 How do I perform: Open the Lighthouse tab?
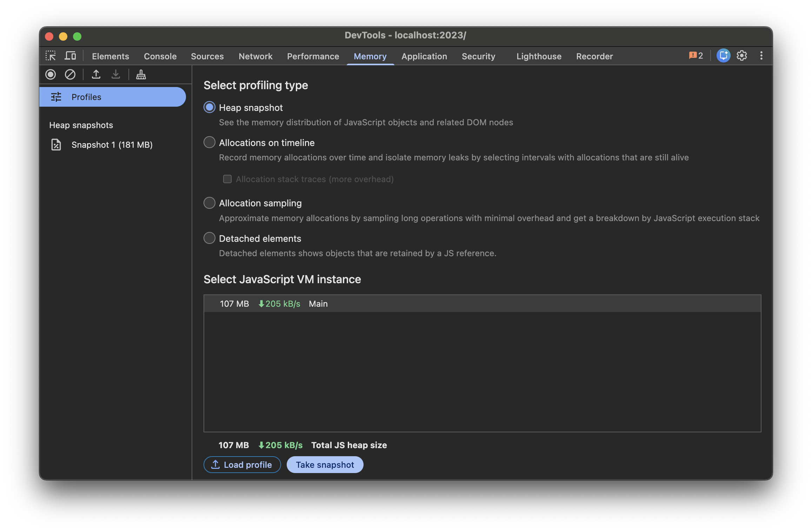click(539, 56)
